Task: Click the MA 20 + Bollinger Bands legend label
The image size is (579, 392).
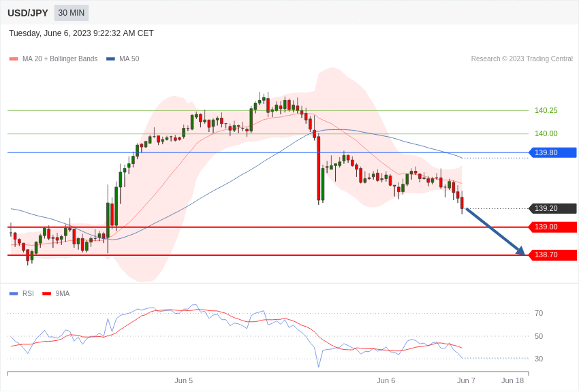Action: click(x=60, y=59)
